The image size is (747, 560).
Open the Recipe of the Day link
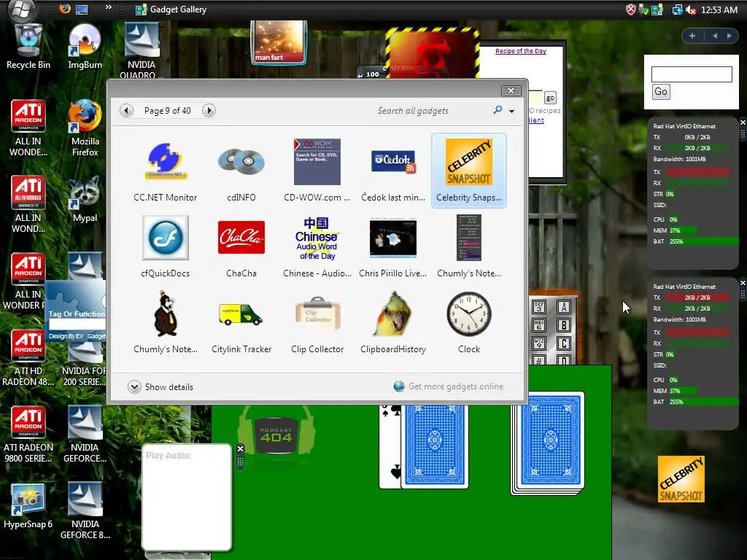(x=521, y=51)
